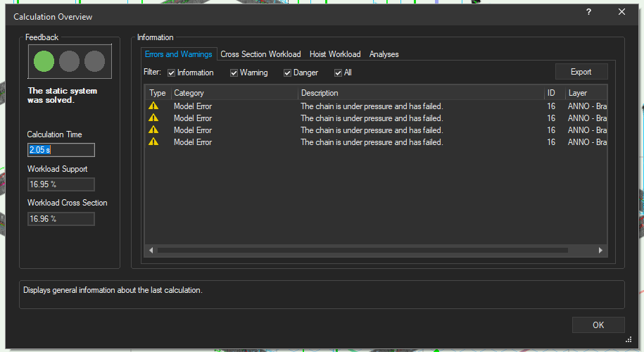Open the Hoist Workload tab
644x352 pixels.
point(335,54)
